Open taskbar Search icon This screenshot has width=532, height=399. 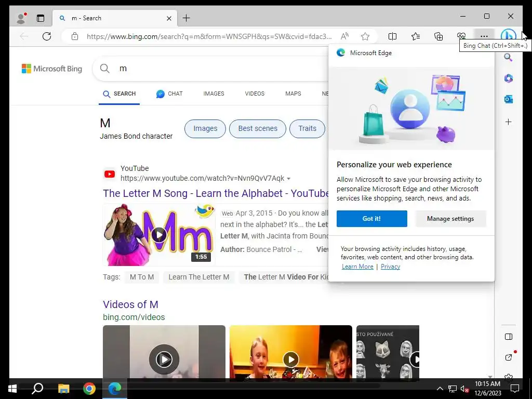point(37,389)
